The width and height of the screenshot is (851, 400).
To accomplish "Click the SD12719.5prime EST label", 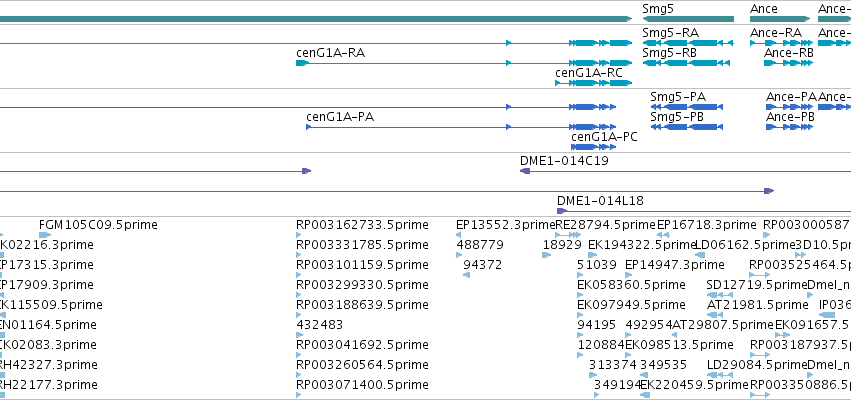I will coord(757,285).
